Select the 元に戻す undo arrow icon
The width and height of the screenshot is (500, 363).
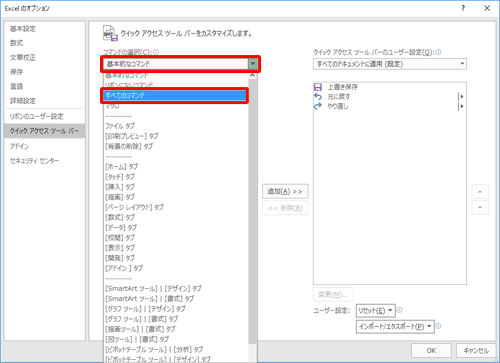pyautogui.click(x=318, y=97)
